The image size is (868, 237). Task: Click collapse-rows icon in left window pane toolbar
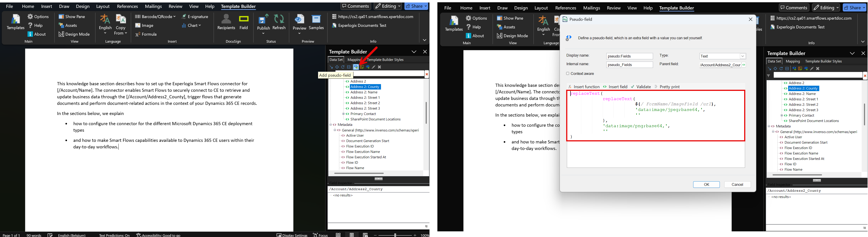point(349,67)
